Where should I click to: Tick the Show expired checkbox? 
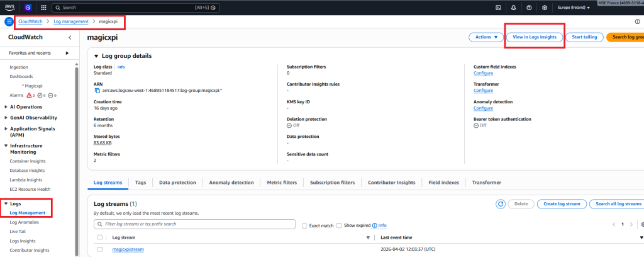tap(339, 225)
